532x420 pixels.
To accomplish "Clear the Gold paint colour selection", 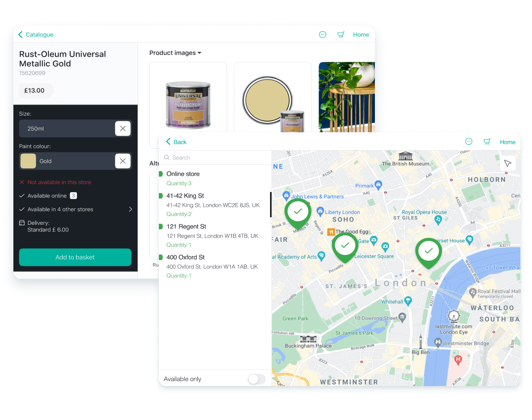I will tap(123, 161).
